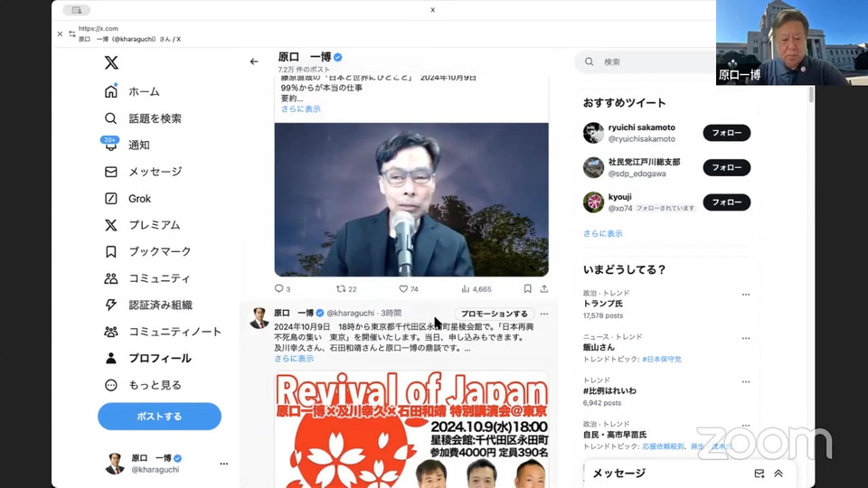
Task: Click @kharaguchi handle on 3時間 post
Action: click(x=351, y=314)
